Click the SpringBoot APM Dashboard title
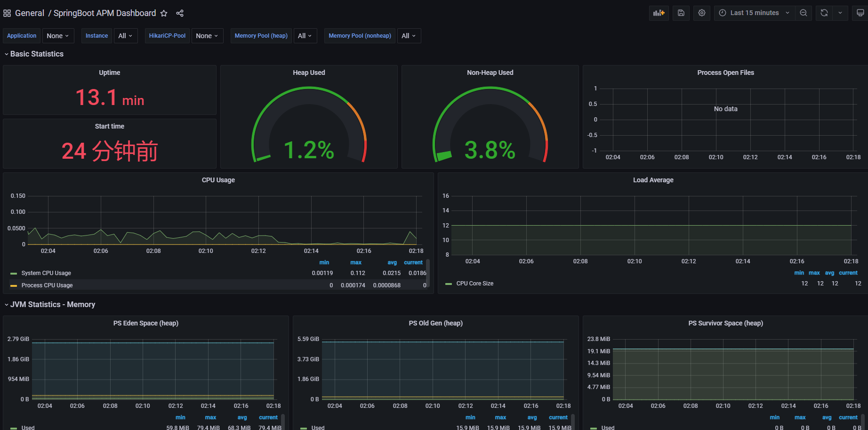This screenshot has height=430, width=868. point(104,13)
